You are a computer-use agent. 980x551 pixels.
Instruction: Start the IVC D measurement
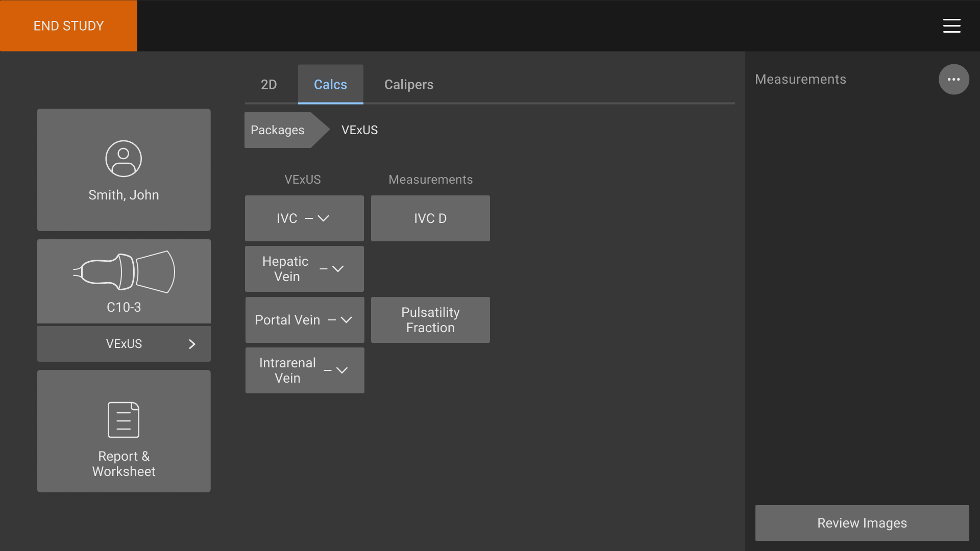[x=430, y=218]
